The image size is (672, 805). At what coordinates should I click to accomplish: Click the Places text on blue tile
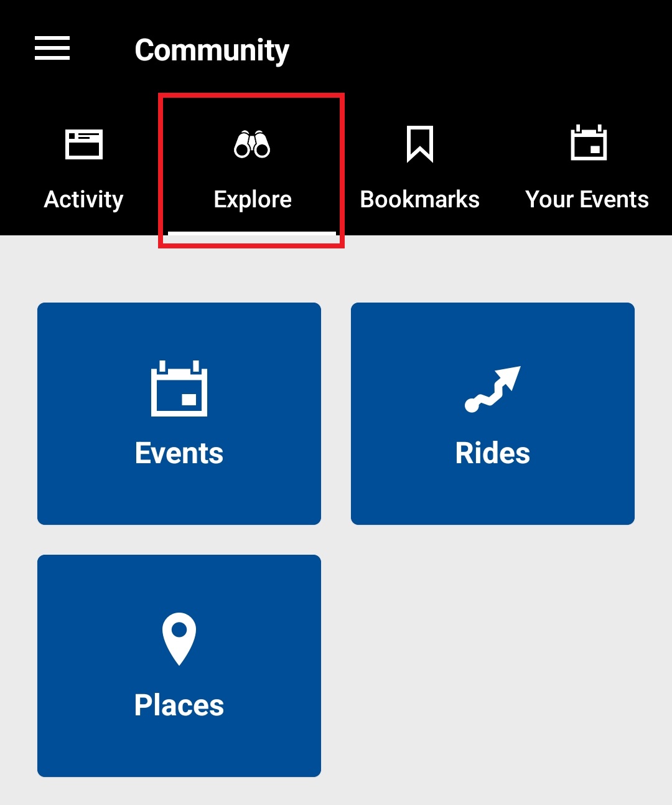[179, 705]
